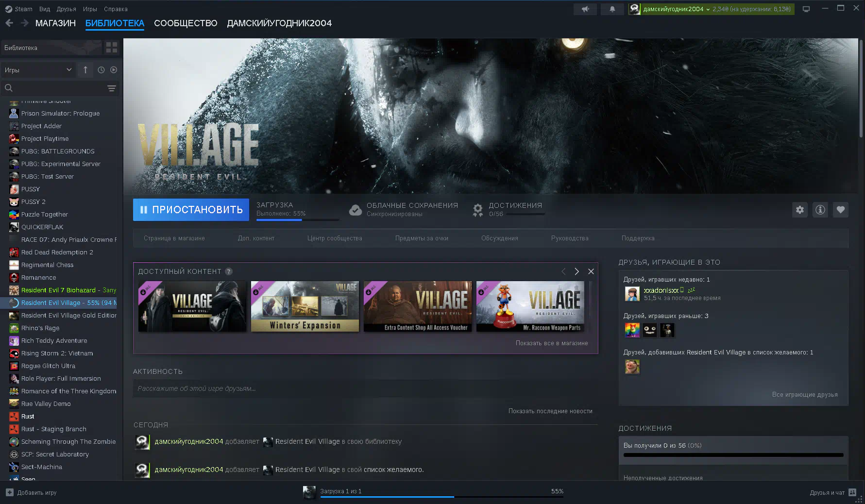The width and height of the screenshot is (865, 504).
Task: Open Winters' Expansion DLC thumbnail
Action: 305,306
